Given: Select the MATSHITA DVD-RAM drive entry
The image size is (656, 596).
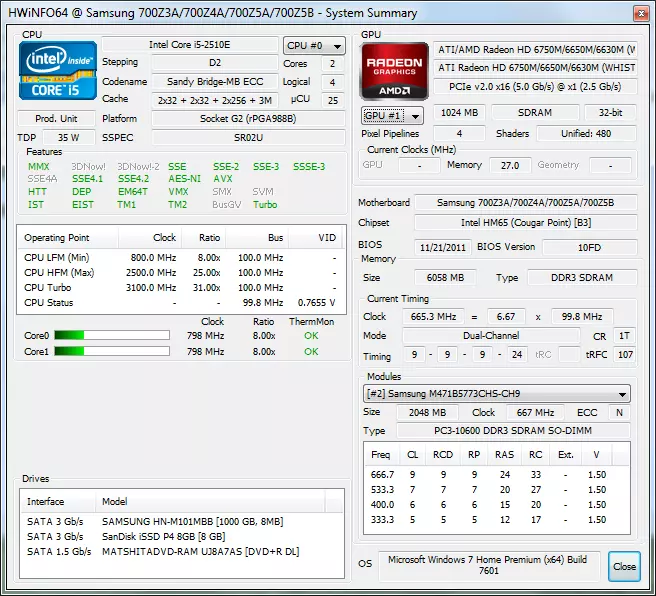Looking at the screenshot, I should click(x=200, y=551).
